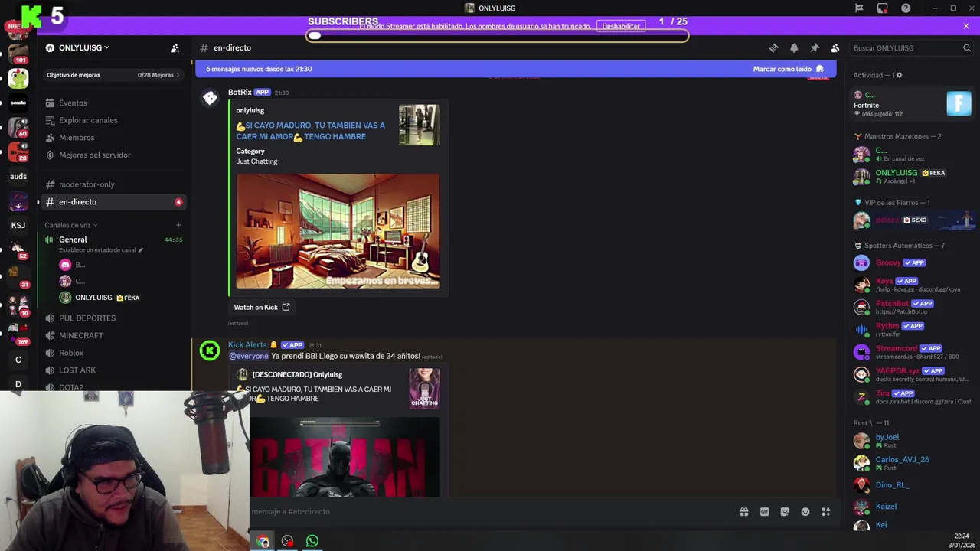Click Marcar como leído button
Viewport: 980px width, 551px height.
(788, 69)
